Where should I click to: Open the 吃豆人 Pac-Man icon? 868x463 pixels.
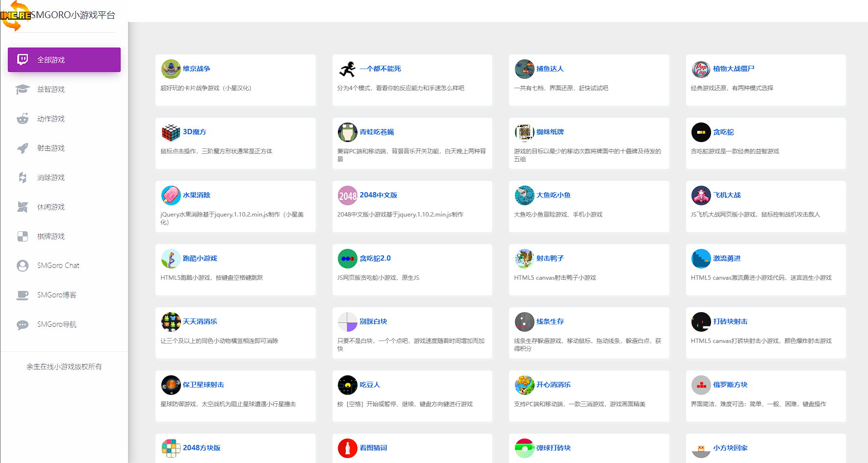click(347, 385)
